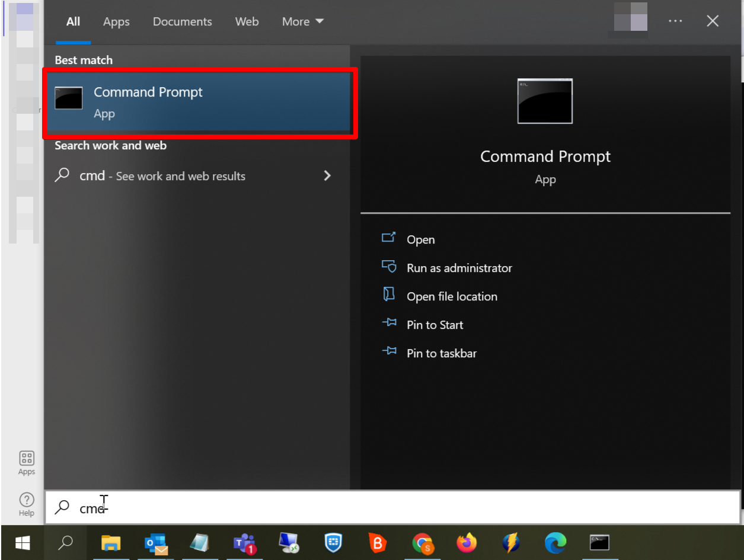Open the lightning bolt app on taskbar
Screen dimensions: 744x560
tap(511, 542)
